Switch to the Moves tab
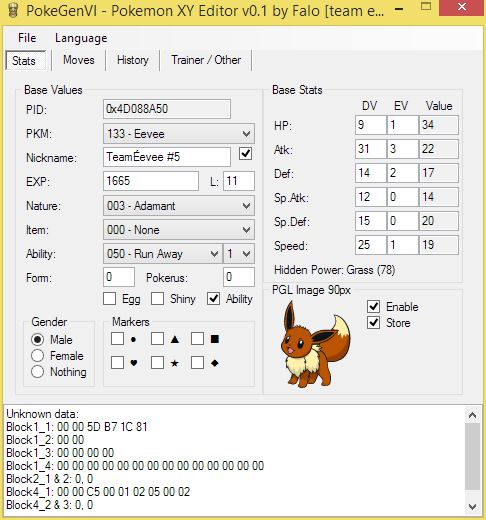The height and width of the screenshot is (520, 486). (79, 60)
